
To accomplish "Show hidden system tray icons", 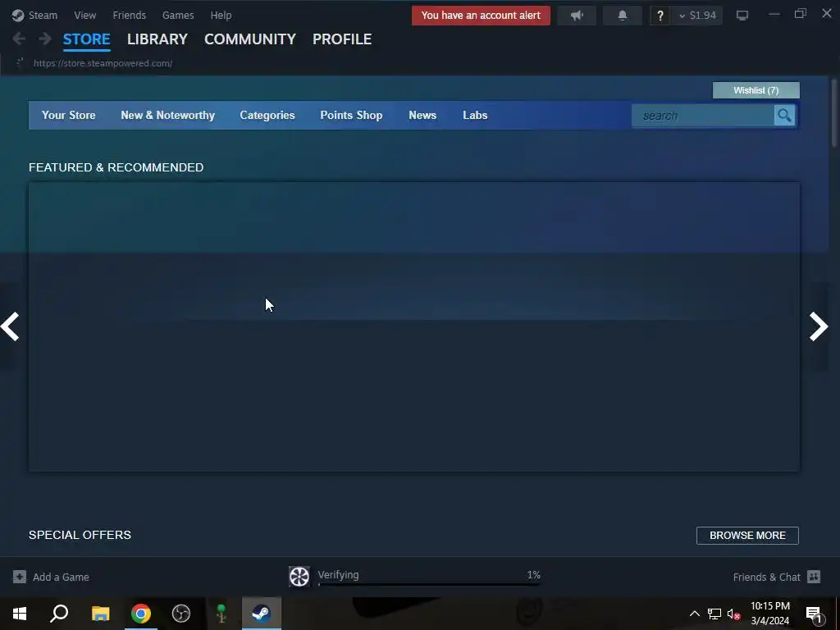I will (694, 614).
